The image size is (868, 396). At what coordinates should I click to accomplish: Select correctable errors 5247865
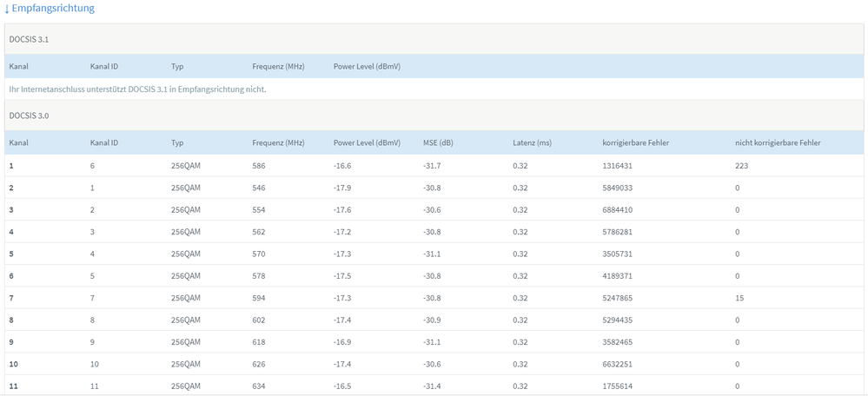tap(617, 298)
